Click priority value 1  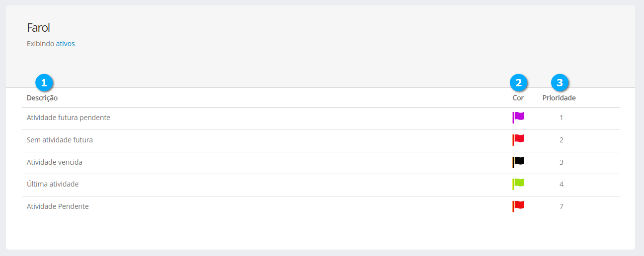[x=562, y=118]
